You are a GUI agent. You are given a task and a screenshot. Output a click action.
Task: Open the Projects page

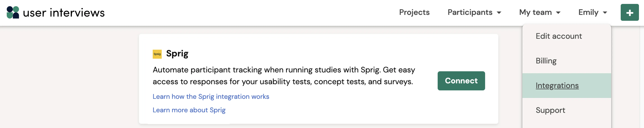click(x=414, y=12)
